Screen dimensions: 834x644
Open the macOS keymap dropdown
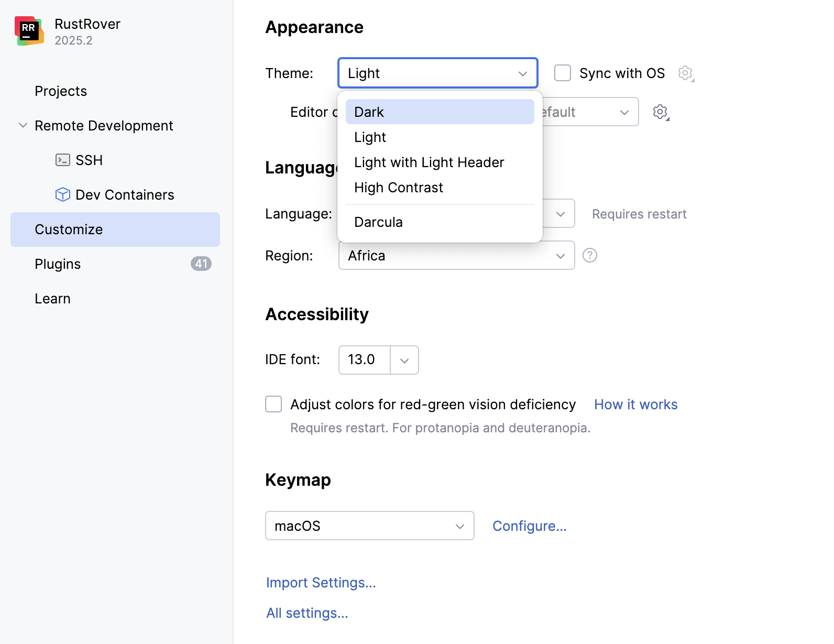coord(369,526)
